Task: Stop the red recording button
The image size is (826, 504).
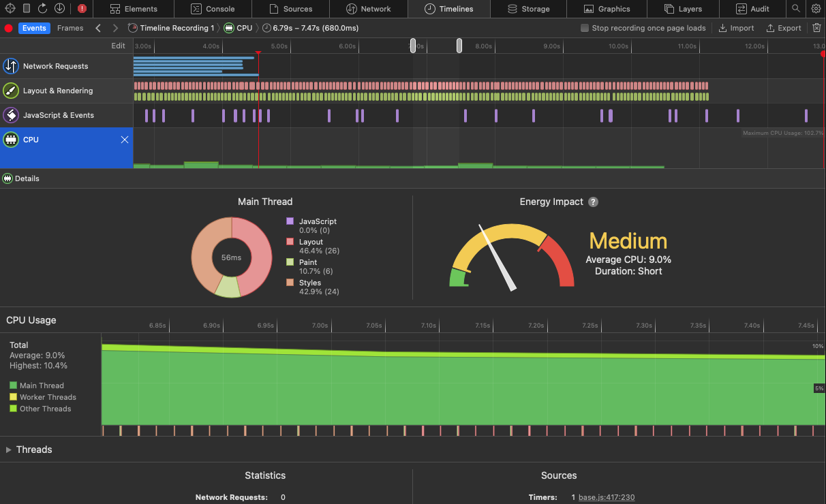Action: pos(9,28)
